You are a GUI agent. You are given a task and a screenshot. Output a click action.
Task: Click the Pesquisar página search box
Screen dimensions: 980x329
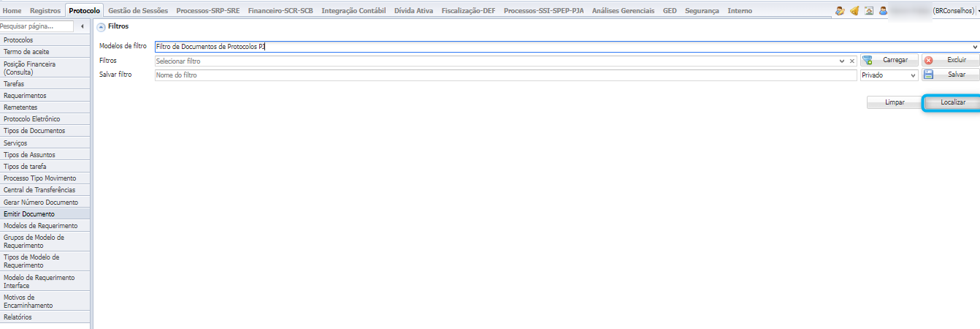pyautogui.click(x=37, y=26)
